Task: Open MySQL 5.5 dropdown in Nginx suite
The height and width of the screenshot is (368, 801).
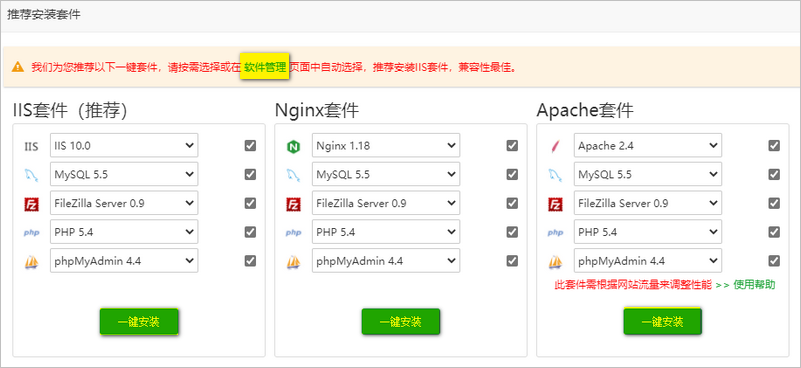Action: pyautogui.click(x=386, y=174)
